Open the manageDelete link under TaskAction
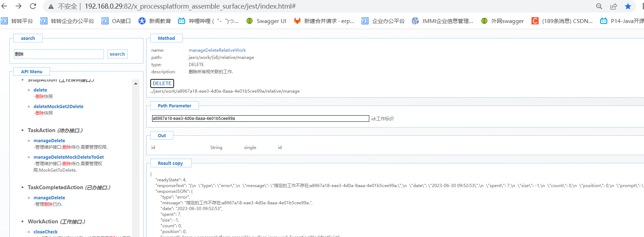This screenshot has height=237, width=644. [49, 140]
